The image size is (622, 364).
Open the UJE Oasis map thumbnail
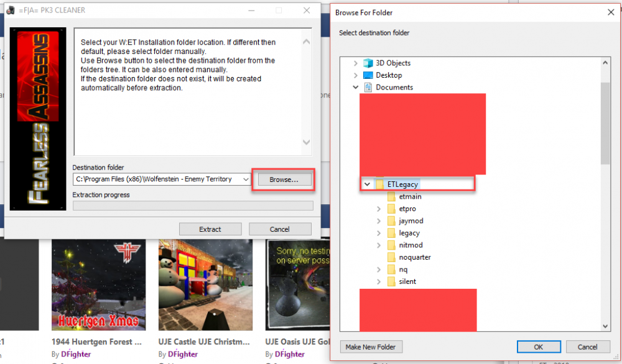point(297,284)
